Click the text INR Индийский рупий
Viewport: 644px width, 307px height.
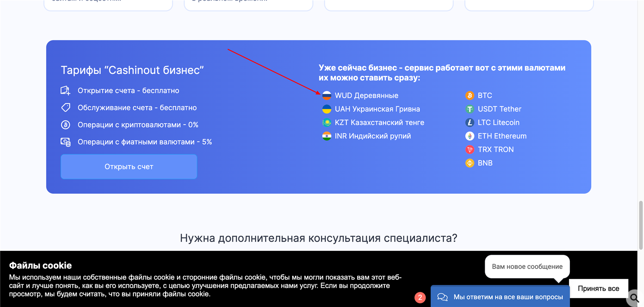[373, 136]
